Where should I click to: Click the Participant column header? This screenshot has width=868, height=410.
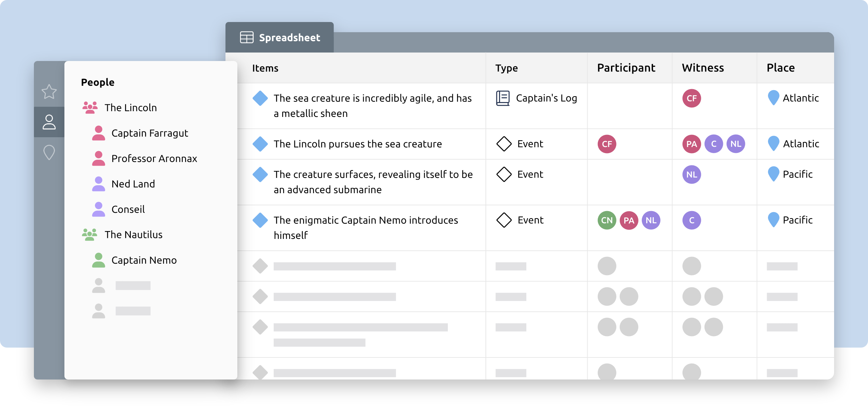626,68
